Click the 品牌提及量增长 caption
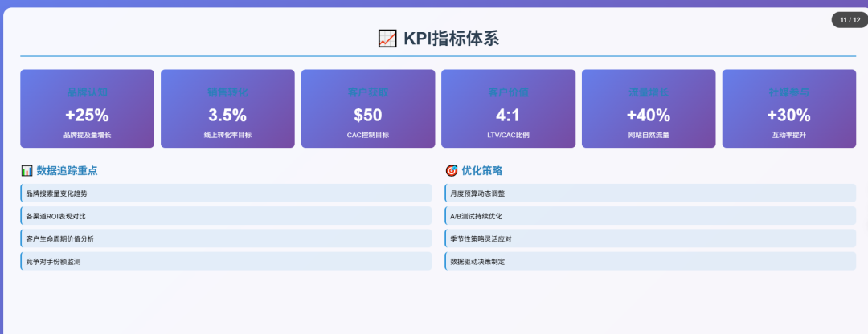This screenshot has height=334, width=868. 88,135
